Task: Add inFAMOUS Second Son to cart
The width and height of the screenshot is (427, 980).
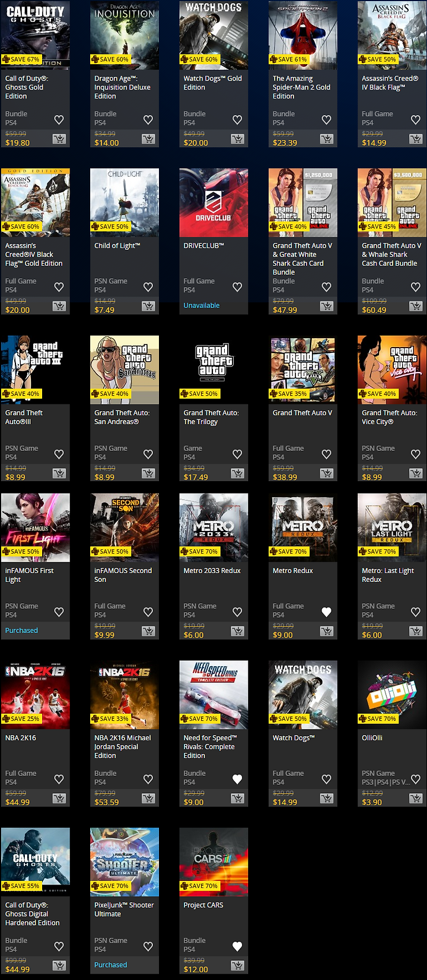Action: [x=148, y=631]
